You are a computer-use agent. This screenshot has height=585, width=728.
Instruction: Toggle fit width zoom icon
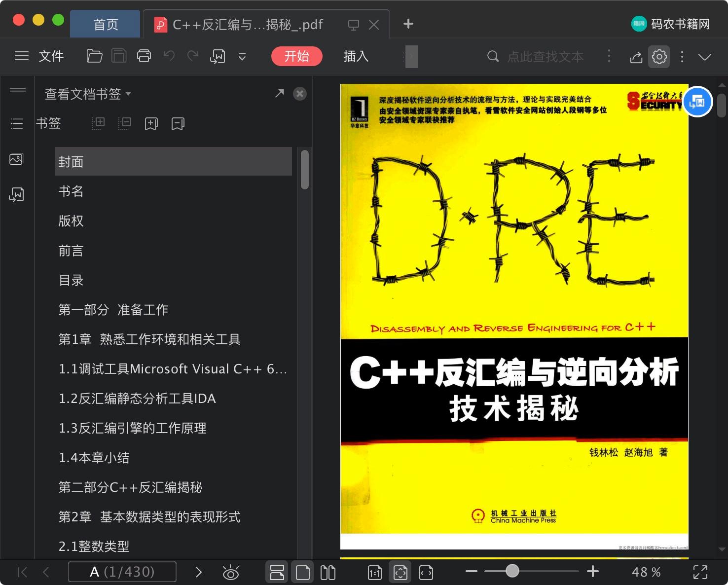click(426, 573)
